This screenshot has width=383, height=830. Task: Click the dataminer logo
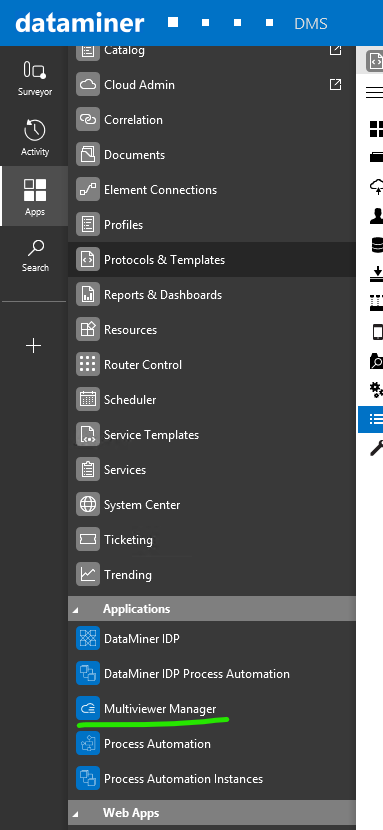(x=79, y=23)
